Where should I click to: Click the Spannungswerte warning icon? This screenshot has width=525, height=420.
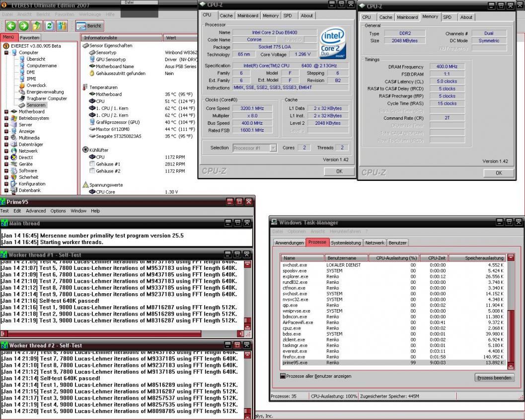[85, 185]
